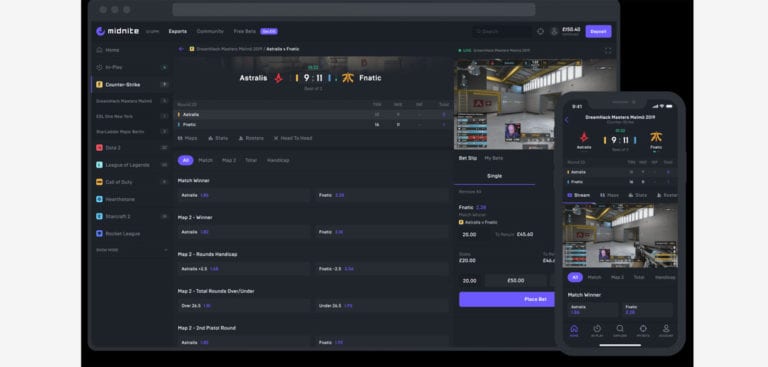Expand the show more section in the sidebar
Image resolution: width=768 pixels, height=367 pixels.
[x=132, y=250]
